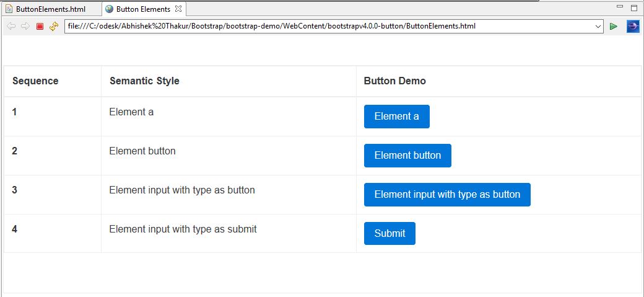The width and height of the screenshot is (644, 297).
Task: Maximize the editor view panel
Action: coord(633,8)
